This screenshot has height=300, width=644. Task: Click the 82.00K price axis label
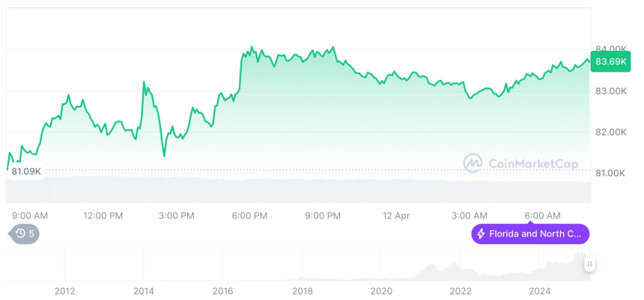609,132
